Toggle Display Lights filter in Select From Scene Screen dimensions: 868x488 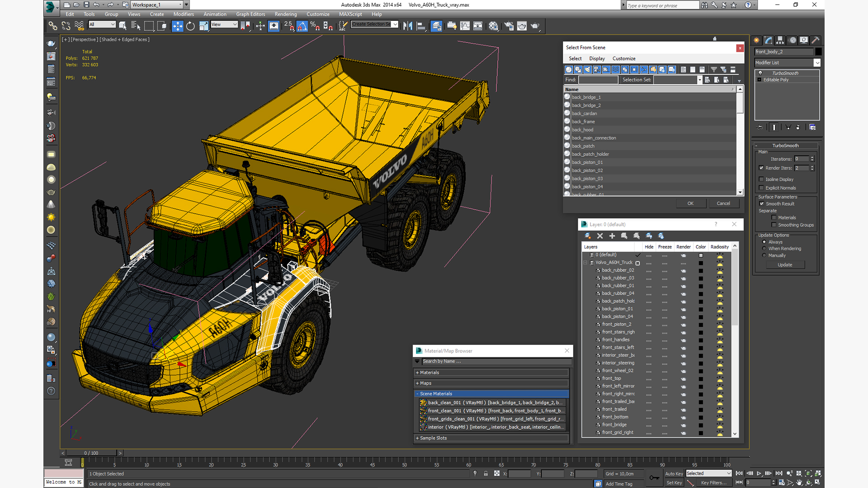tap(587, 70)
